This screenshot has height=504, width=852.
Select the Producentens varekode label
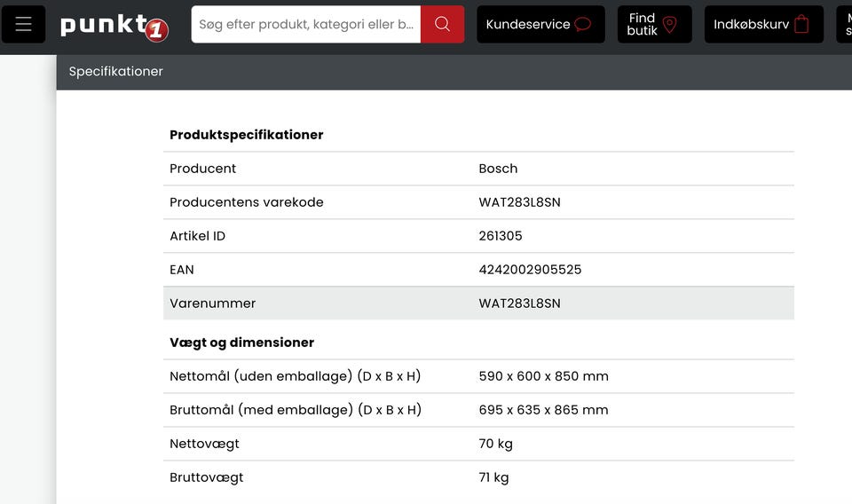point(246,202)
